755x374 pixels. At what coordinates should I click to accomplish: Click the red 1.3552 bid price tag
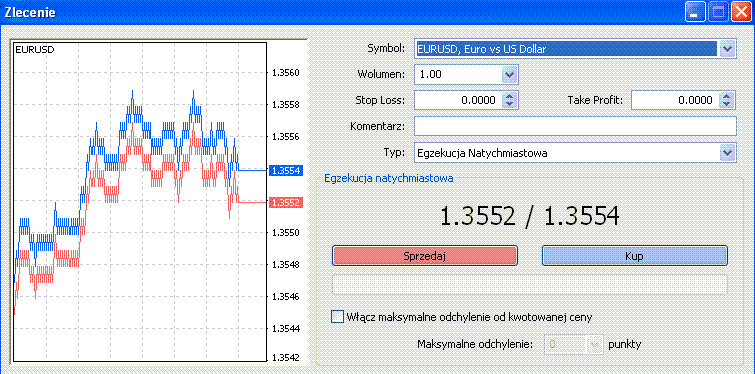tap(286, 203)
